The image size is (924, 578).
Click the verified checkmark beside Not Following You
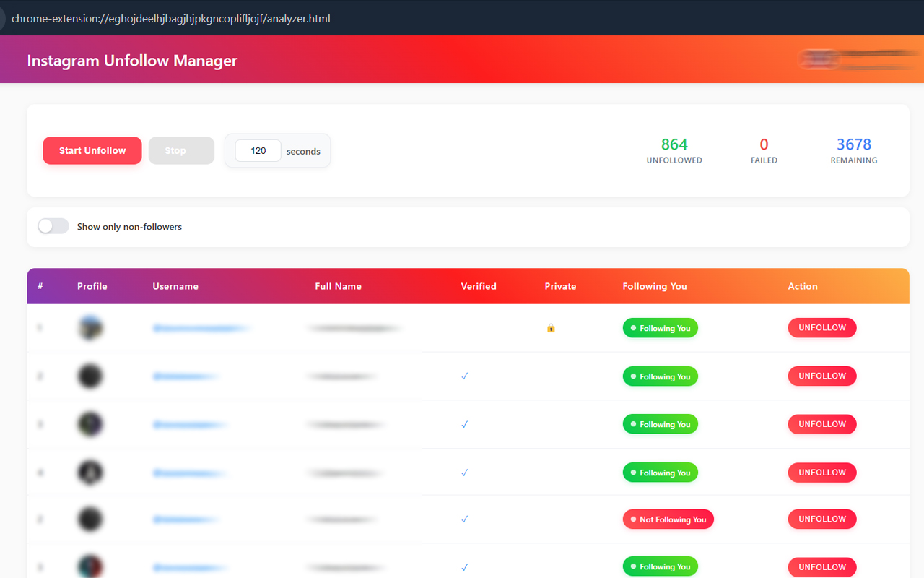pyautogui.click(x=465, y=519)
